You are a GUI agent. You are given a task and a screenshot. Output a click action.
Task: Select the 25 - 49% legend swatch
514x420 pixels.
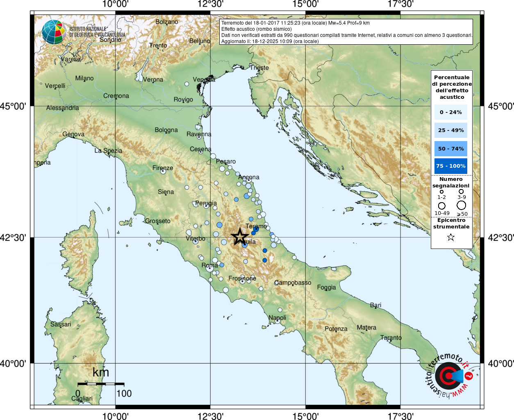click(451, 130)
